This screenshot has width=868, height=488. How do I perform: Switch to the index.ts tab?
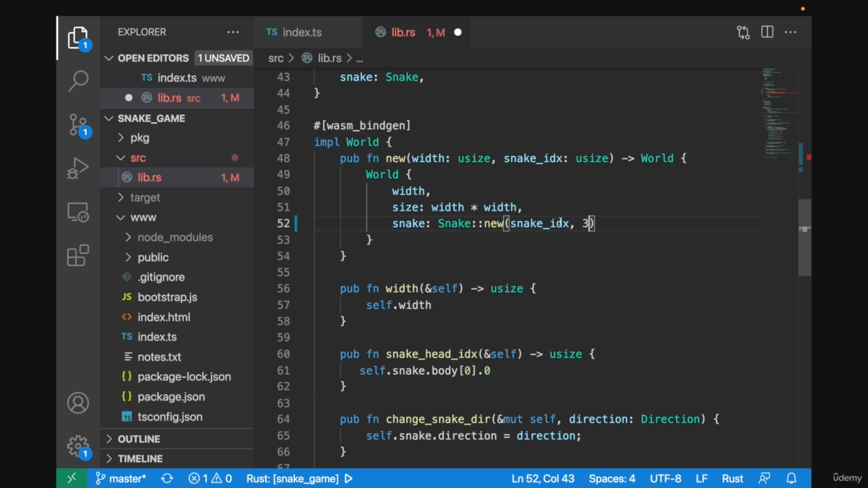tap(301, 33)
